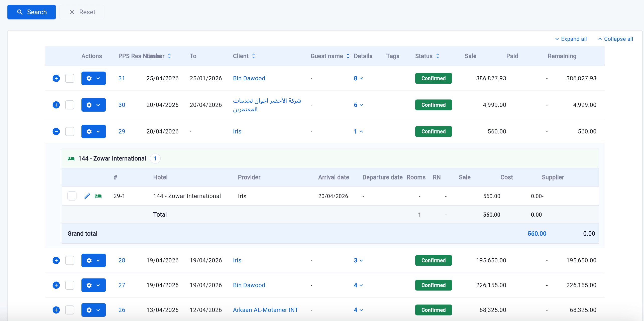This screenshot has height=321, width=644.
Task: Expand details count 4 for Arkaan AL-Motamer
Action: tap(358, 310)
